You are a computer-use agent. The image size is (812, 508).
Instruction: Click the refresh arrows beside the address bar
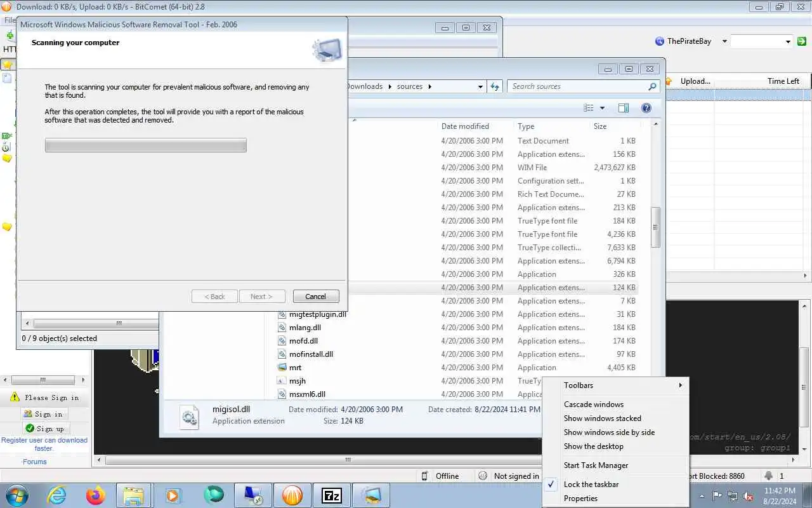[x=495, y=86]
